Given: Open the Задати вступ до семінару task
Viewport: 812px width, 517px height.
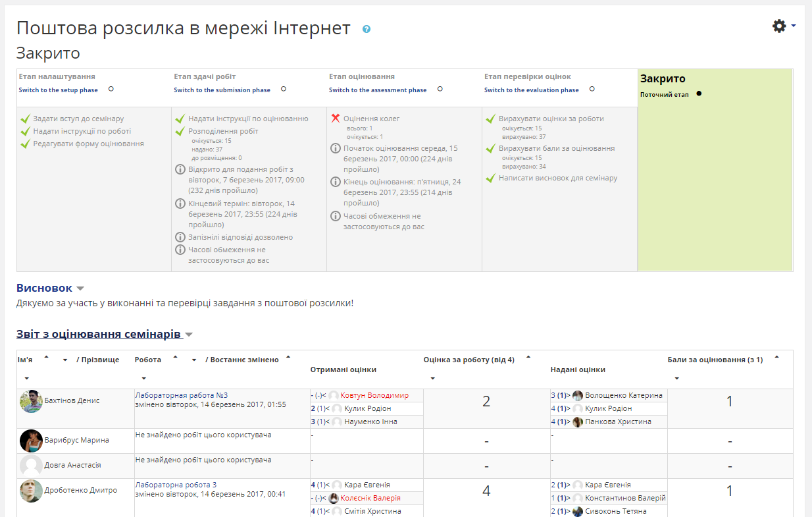Looking at the screenshot, I should pyautogui.click(x=78, y=119).
